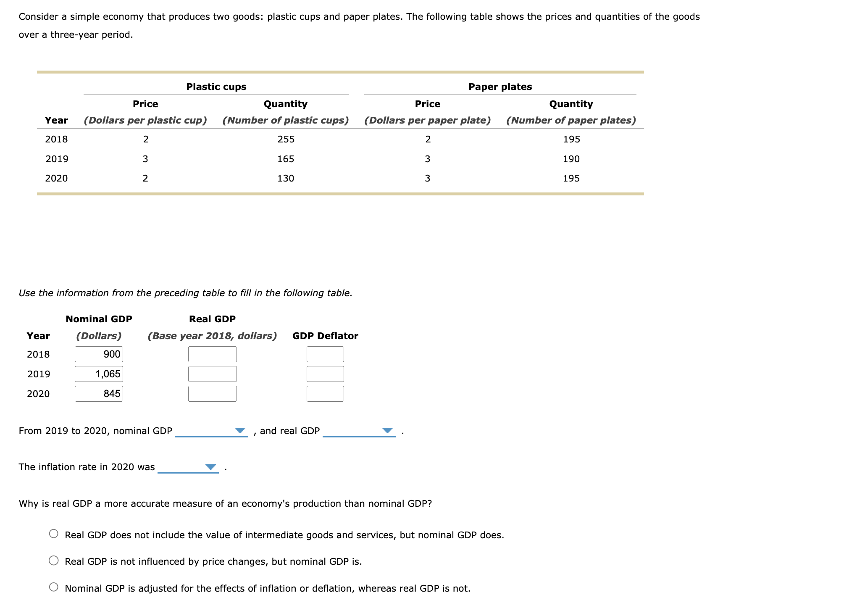The image size is (857, 616).
Task: Click the 2020 Real GDP input field
Action: click(212, 393)
